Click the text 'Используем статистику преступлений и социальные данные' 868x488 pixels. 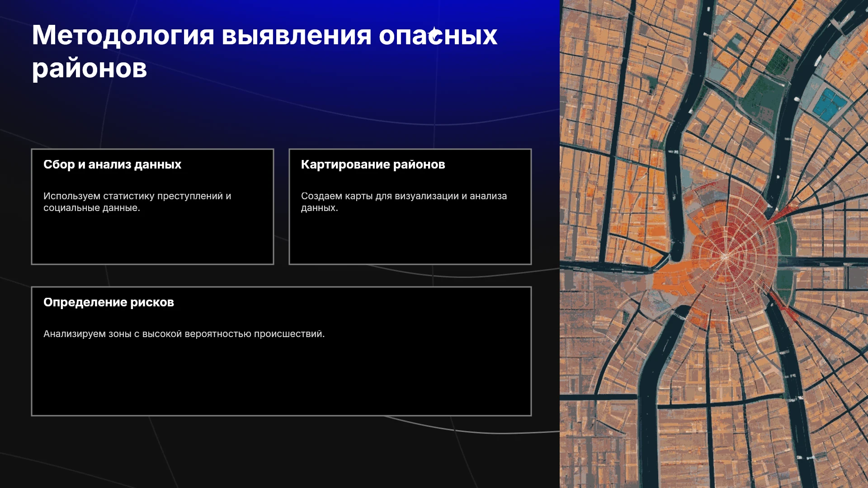click(x=137, y=202)
